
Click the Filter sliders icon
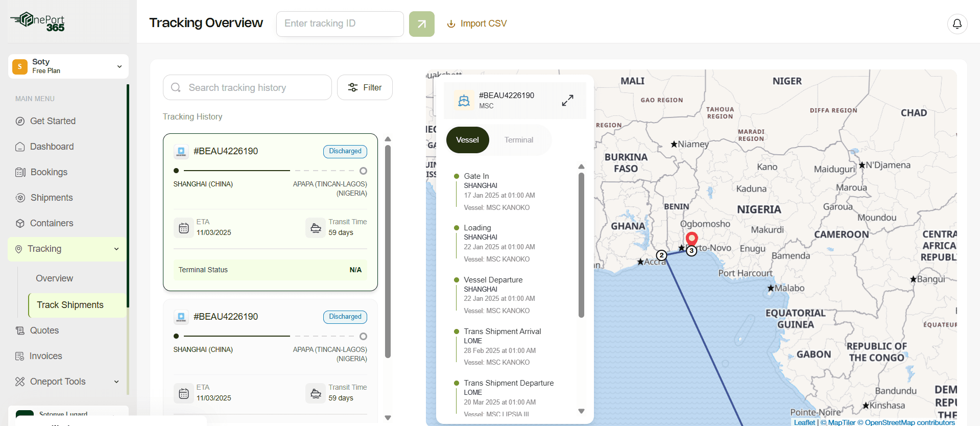pyautogui.click(x=353, y=87)
